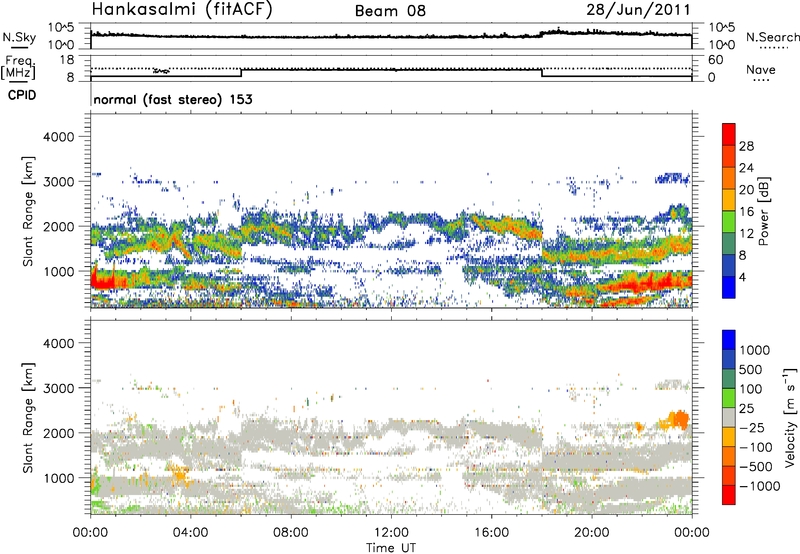The image size is (800, 554).
Task: Click the gray -25 to 25 velocity swatch
Action: click(x=729, y=417)
